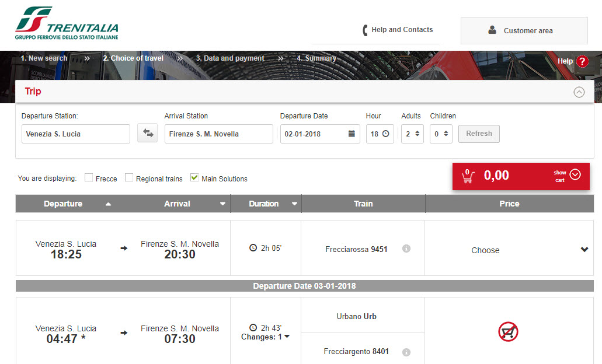Click the 2h 43' duration clock icon
This screenshot has width=602, height=364.
tap(253, 328)
